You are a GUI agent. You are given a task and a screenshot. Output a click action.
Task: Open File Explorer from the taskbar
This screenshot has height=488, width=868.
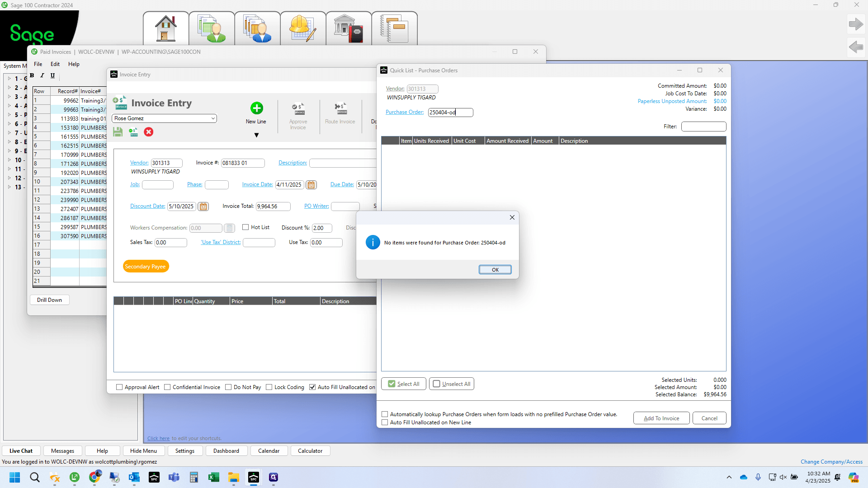point(234,477)
